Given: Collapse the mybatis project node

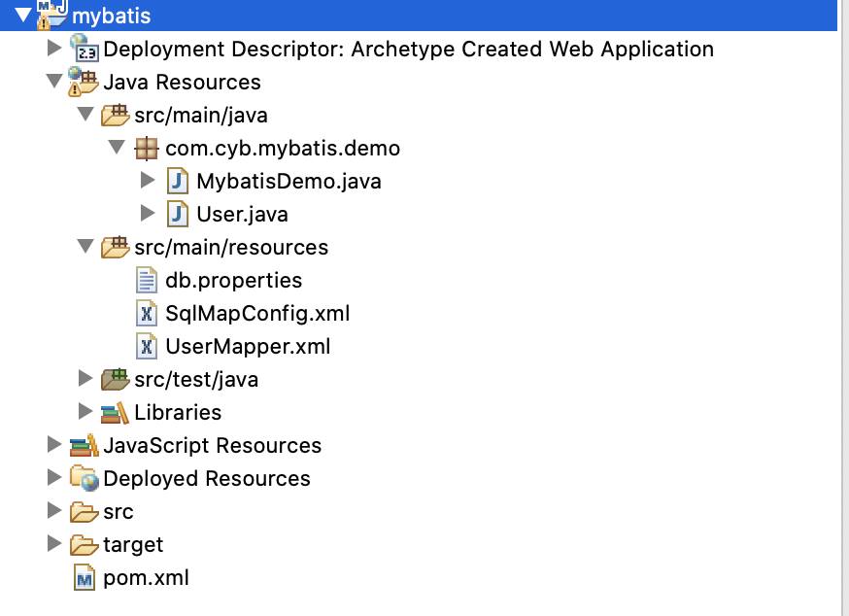Looking at the screenshot, I should tap(23, 16).
